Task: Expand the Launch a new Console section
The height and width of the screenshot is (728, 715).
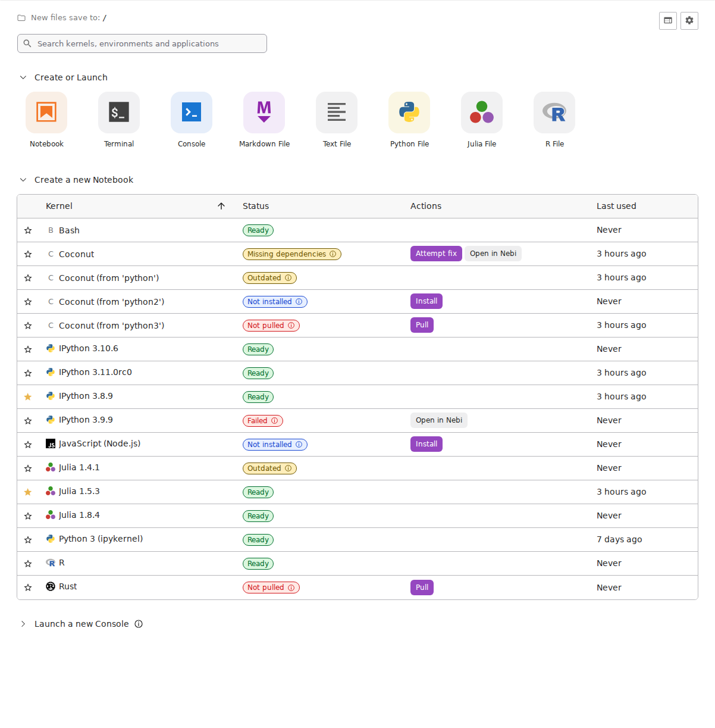Action: (23, 624)
